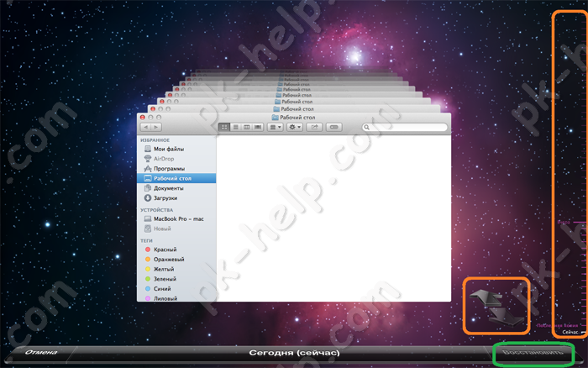This screenshot has height=368, width=588.
Task: Click Отмена to exit Time Machine
Action: tap(41, 352)
